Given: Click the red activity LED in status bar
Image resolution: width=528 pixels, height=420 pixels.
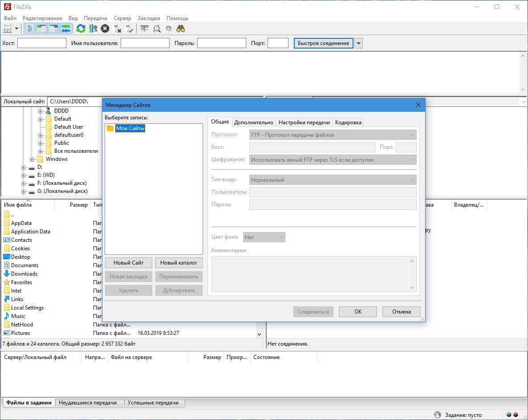Looking at the screenshot, I should point(516,415).
